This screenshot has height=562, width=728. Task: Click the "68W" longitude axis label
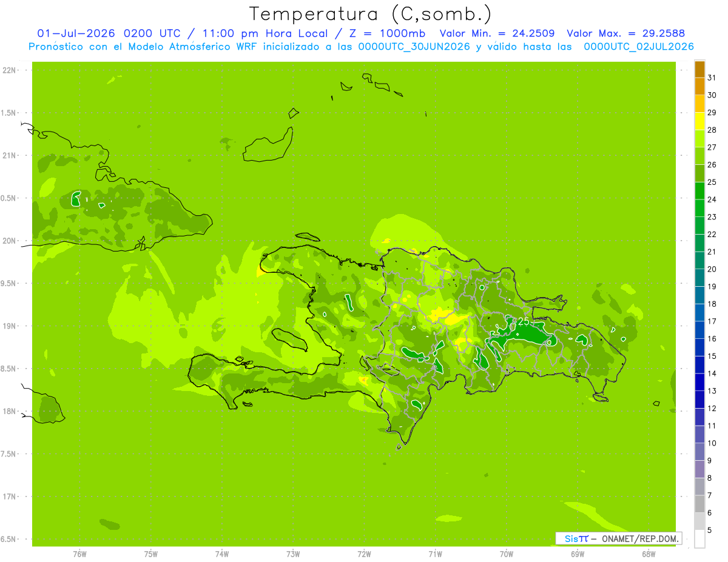point(649,554)
